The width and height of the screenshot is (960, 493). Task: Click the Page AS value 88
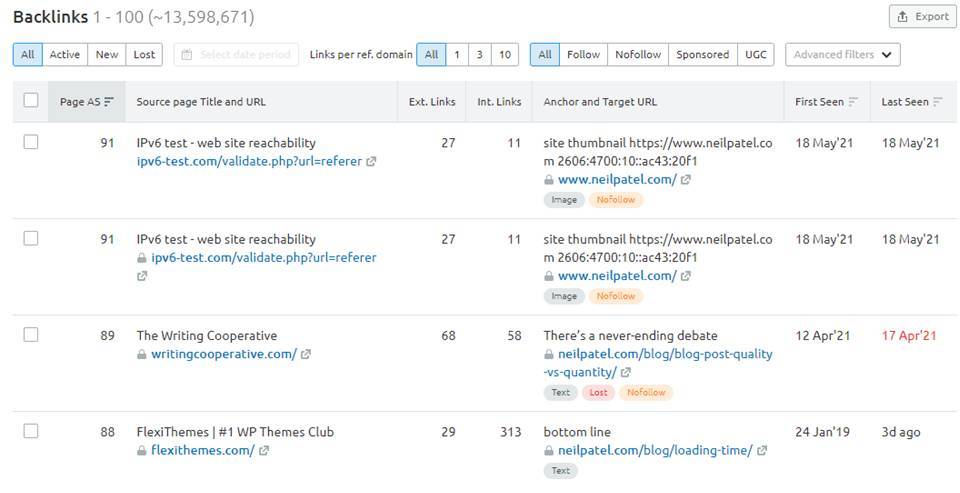(x=107, y=432)
